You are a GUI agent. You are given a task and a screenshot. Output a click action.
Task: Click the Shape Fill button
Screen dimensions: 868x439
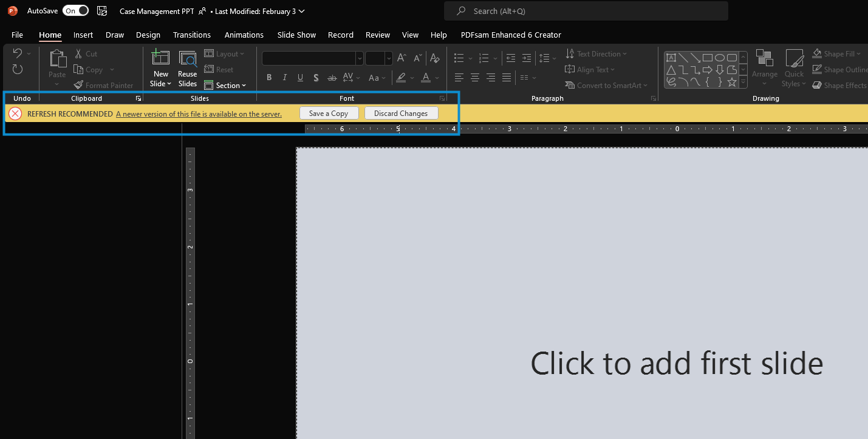(x=837, y=54)
